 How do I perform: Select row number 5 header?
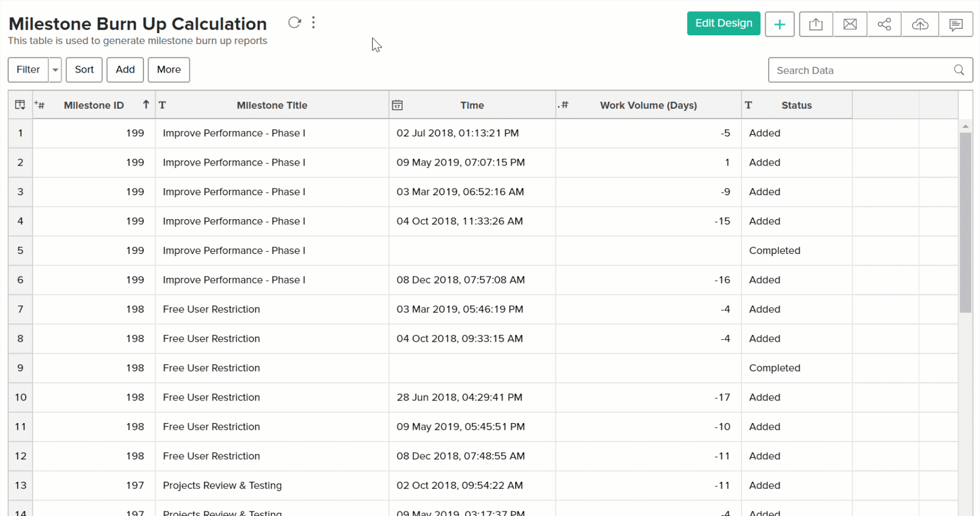(20, 251)
